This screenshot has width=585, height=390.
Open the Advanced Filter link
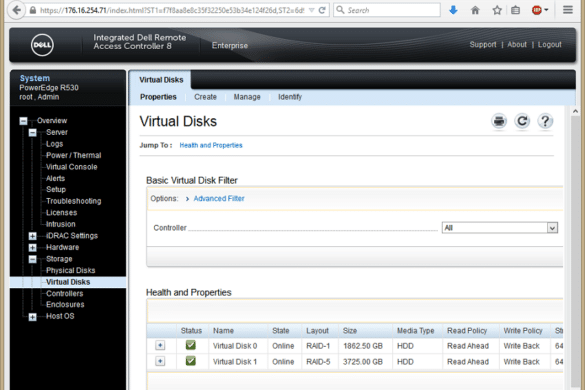[x=219, y=199]
